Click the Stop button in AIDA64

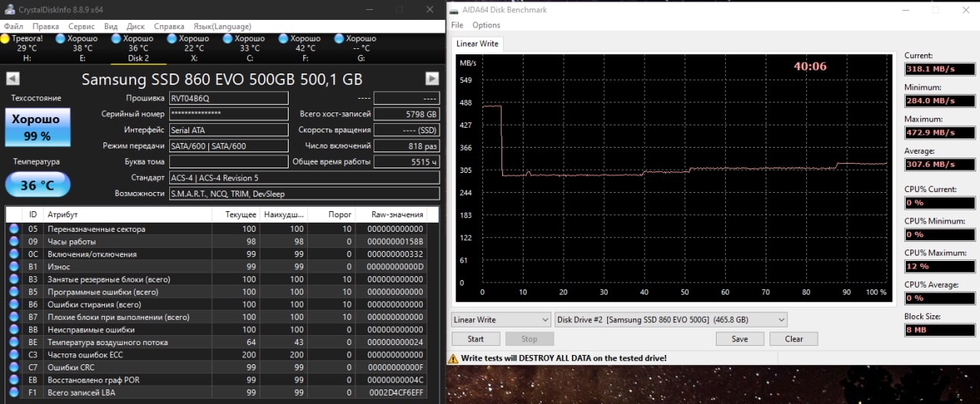(529, 339)
